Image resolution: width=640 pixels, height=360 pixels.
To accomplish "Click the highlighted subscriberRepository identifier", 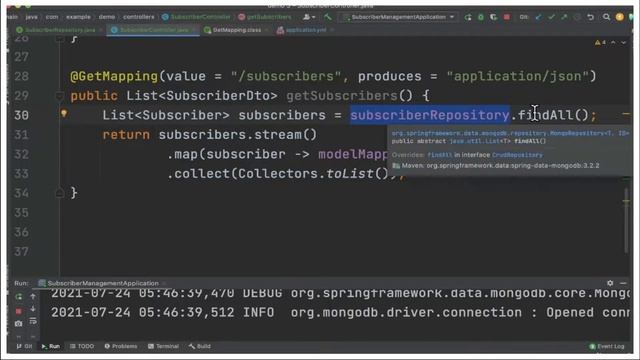I will point(430,115).
